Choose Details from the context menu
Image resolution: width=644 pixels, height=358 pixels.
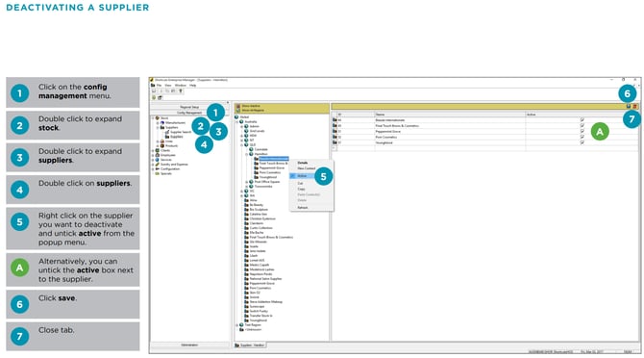point(303,163)
